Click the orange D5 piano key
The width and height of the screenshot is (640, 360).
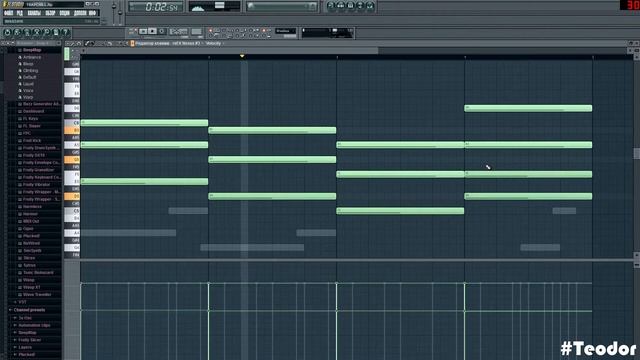[72, 196]
